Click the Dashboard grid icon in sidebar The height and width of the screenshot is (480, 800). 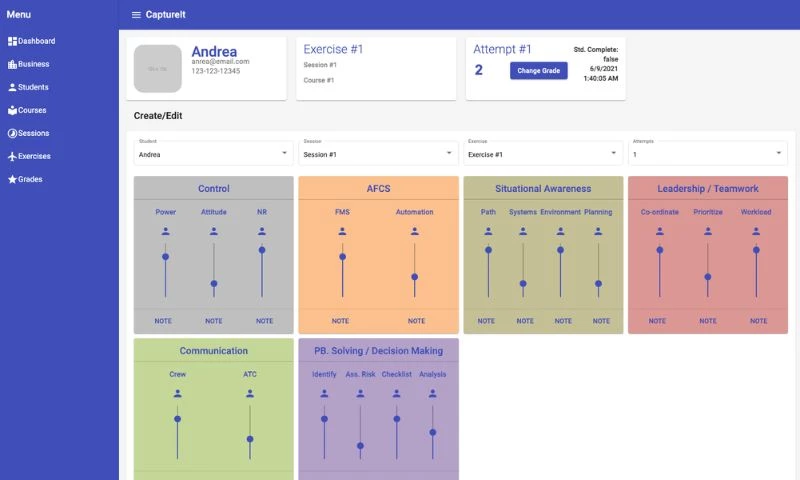[12, 41]
